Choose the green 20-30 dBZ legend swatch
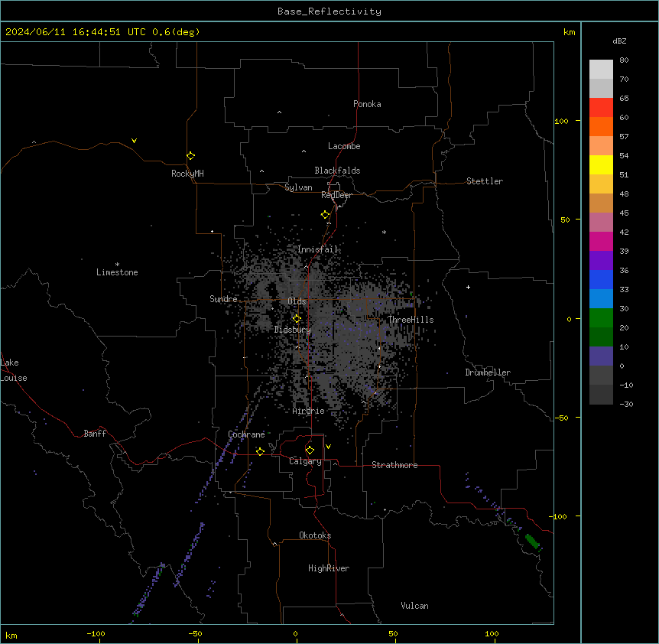 coord(601,318)
